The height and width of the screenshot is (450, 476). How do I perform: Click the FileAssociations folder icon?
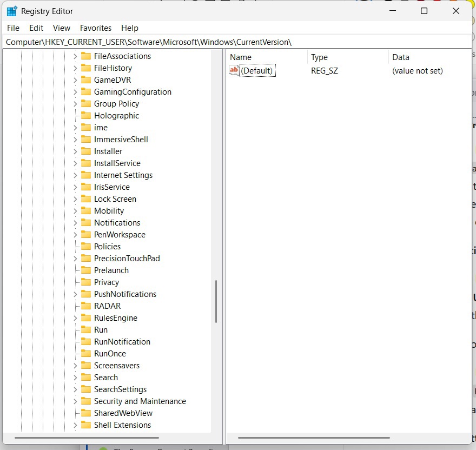[x=86, y=56]
